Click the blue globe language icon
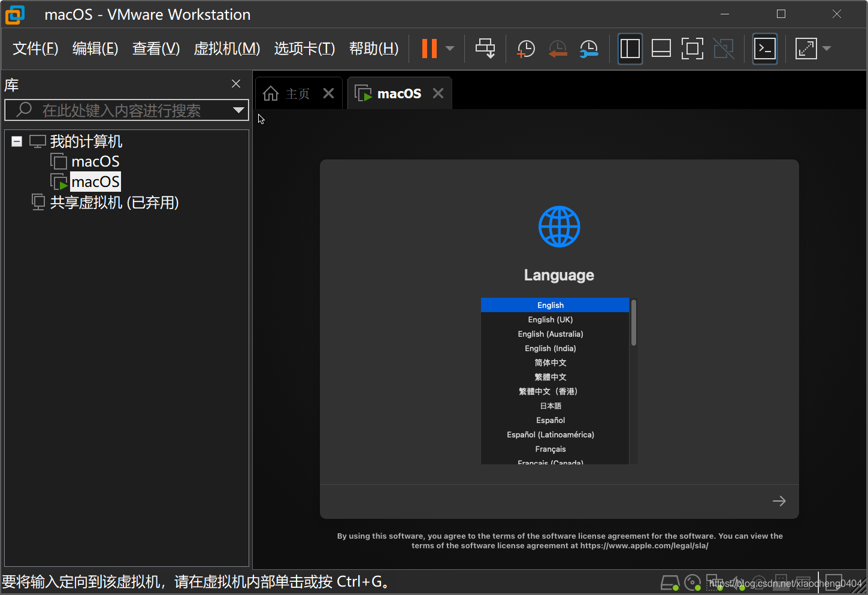The height and width of the screenshot is (595, 868). click(x=559, y=226)
